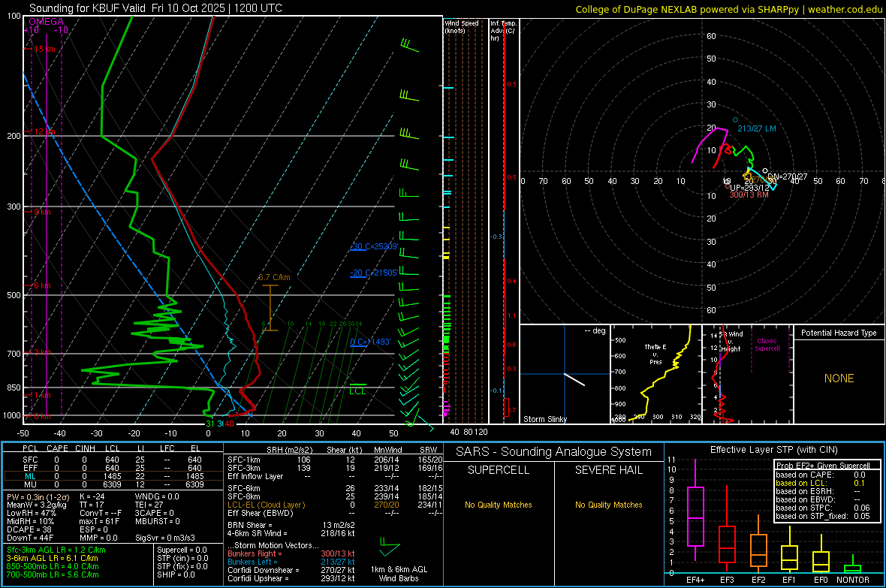886x588 pixels.
Task: Click the Corfidi Downshear vector line
Action: pos(291,571)
